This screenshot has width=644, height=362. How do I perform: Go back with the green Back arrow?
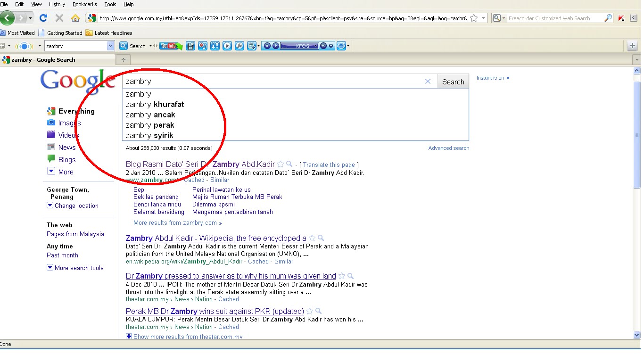[7, 18]
